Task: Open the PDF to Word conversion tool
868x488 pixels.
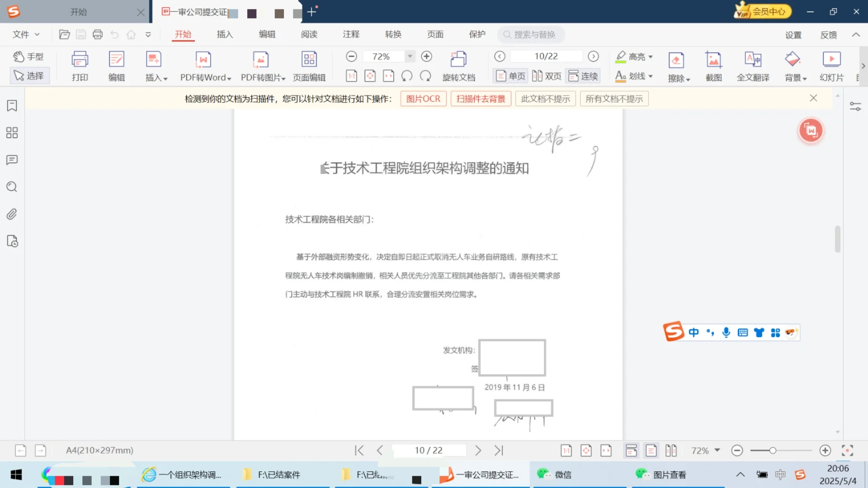Action: [x=203, y=66]
